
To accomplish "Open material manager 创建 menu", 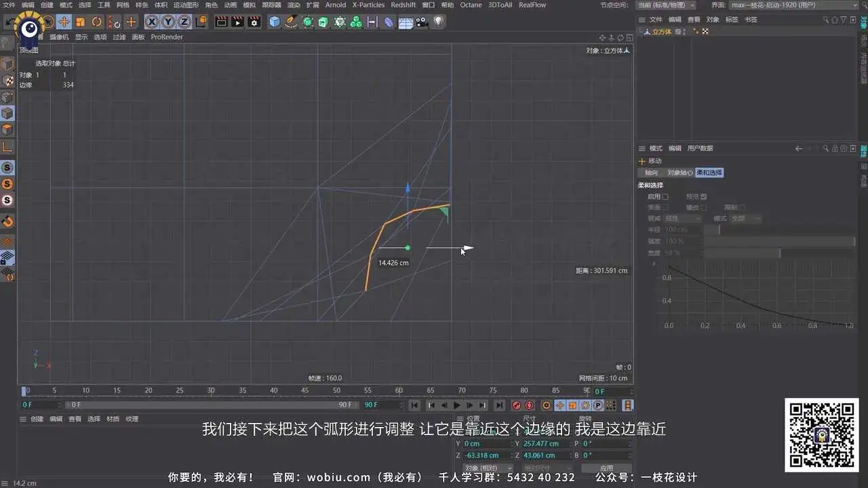I will click(x=37, y=419).
